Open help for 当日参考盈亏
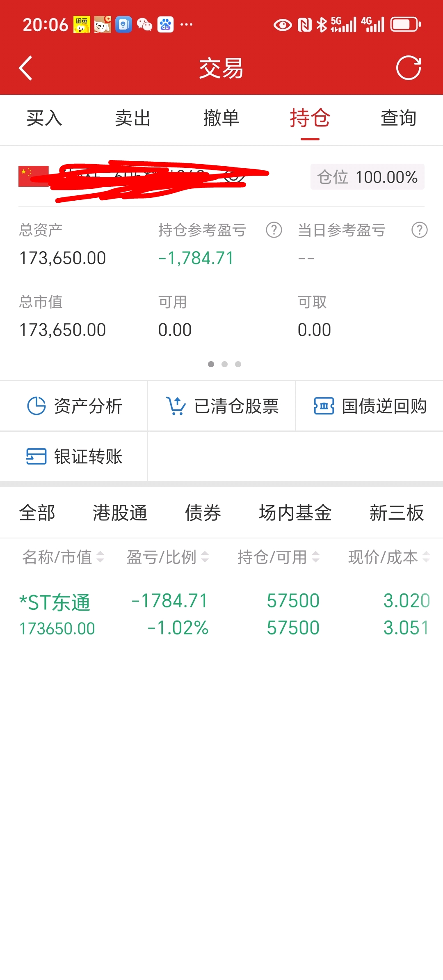Screen dimensions: 443x980 tap(420, 230)
